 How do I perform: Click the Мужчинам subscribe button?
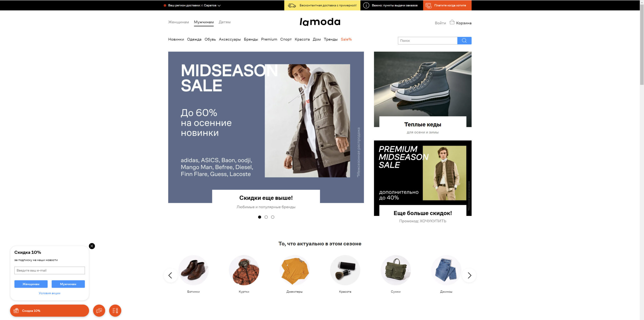click(x=68, y=284)
